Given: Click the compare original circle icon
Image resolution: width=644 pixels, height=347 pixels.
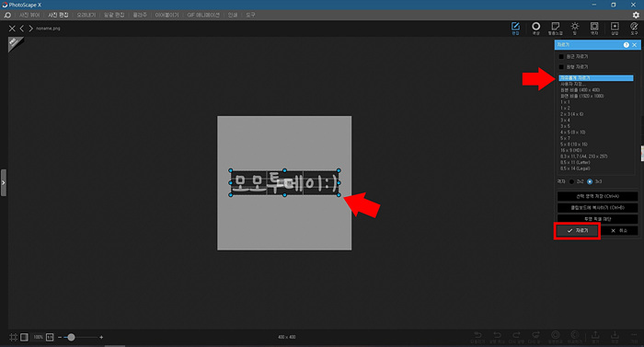Looking at the screenshot, I should [556, 337].
